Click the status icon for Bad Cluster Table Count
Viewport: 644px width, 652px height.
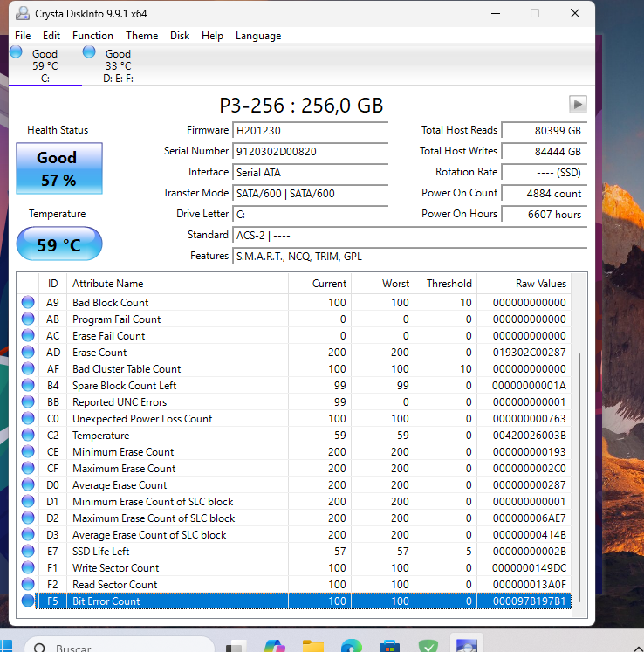click(28, 368)
